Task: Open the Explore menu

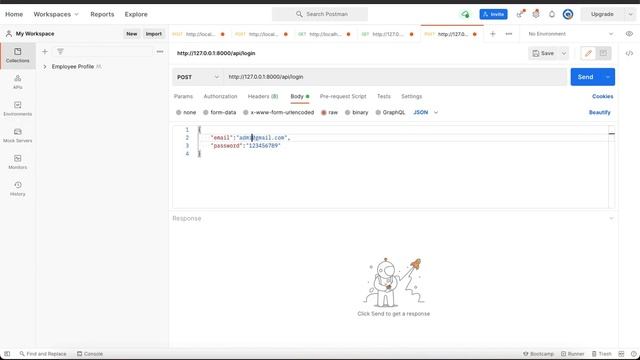Action: tap(136, 14)
